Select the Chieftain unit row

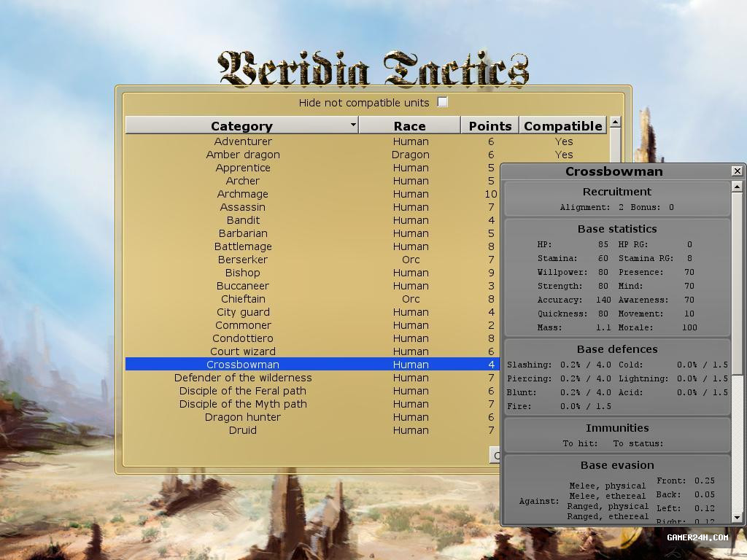tap(312, 298)
